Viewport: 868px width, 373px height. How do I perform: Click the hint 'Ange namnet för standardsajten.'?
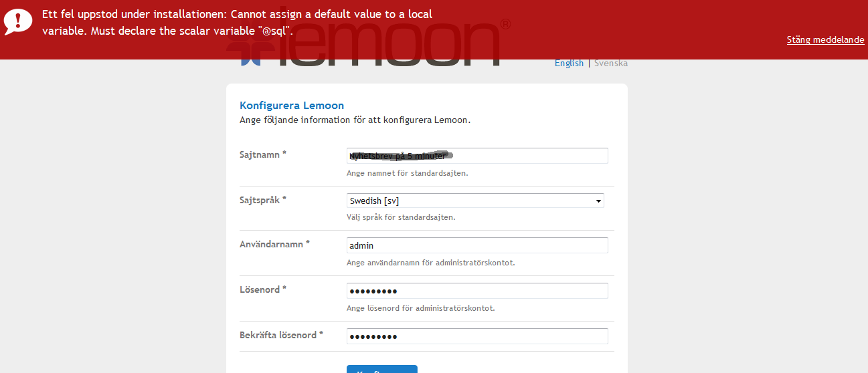(407, 173)
